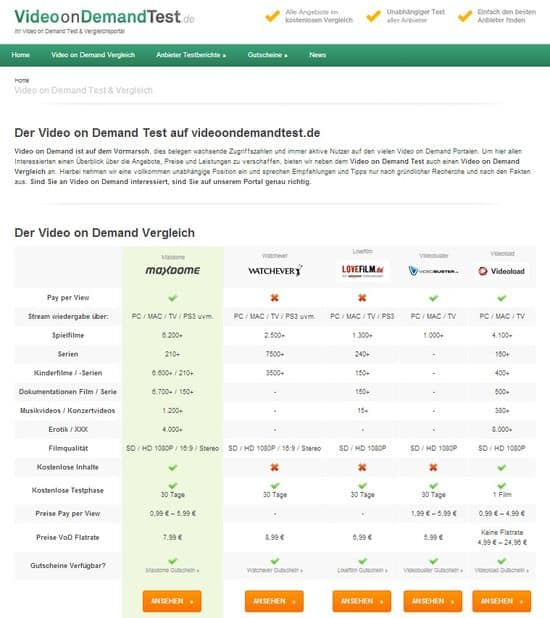Click the checkmark beside 'Einfach den besten Anbieter finden'
The height and width of the screenshot is (618, 550).
point(465,16)
